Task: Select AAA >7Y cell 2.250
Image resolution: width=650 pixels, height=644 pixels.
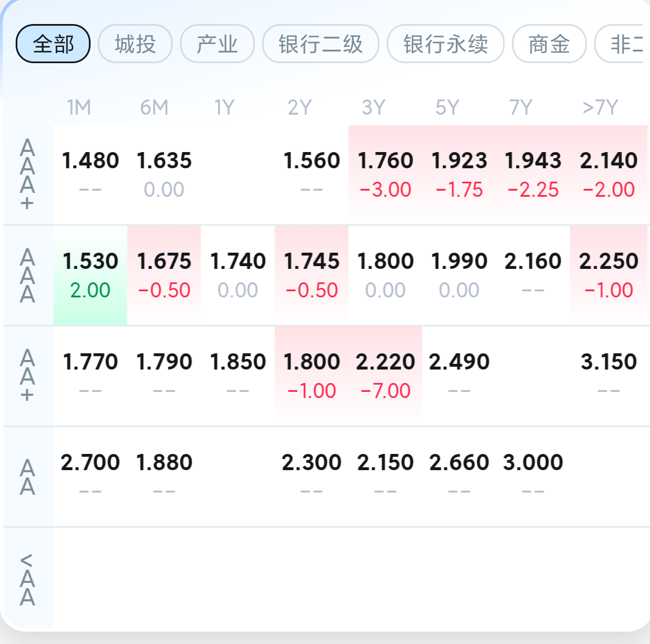Action: click(x=608, y=274)
